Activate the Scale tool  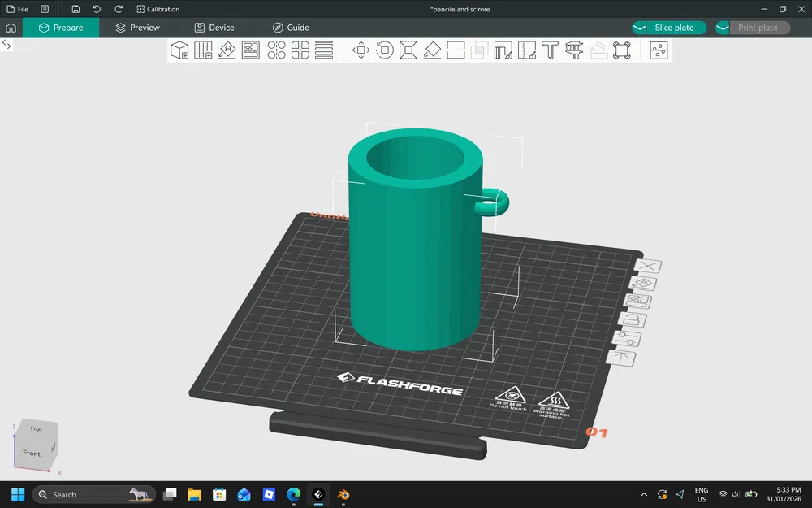(x=408, y=50)
